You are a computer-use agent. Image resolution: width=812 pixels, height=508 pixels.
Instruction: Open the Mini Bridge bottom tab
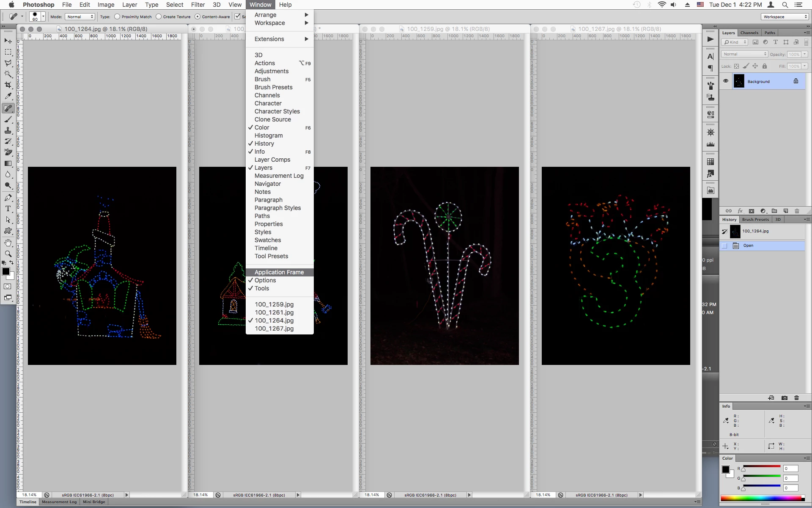click(x=94, y=502)
